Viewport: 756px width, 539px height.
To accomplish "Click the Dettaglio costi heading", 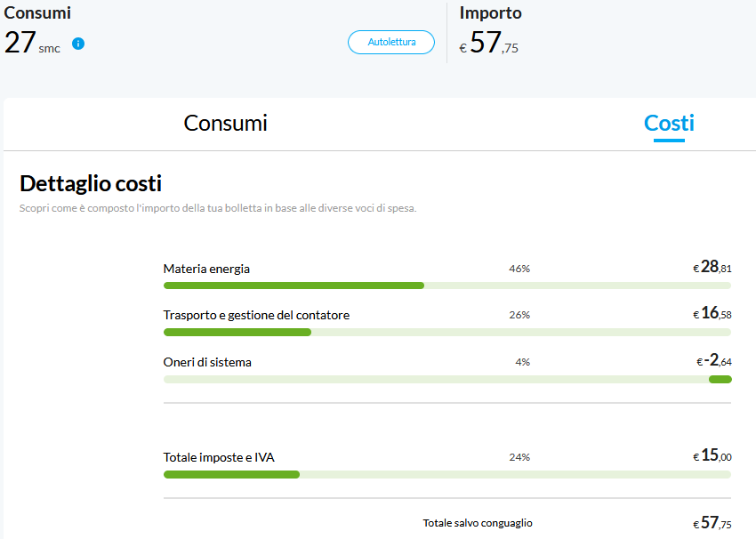I will [x=91, y=184].
